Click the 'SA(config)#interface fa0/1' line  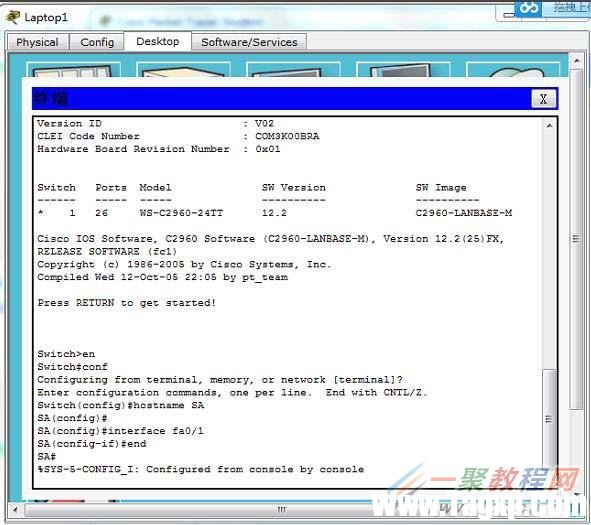tap(120, 431)
